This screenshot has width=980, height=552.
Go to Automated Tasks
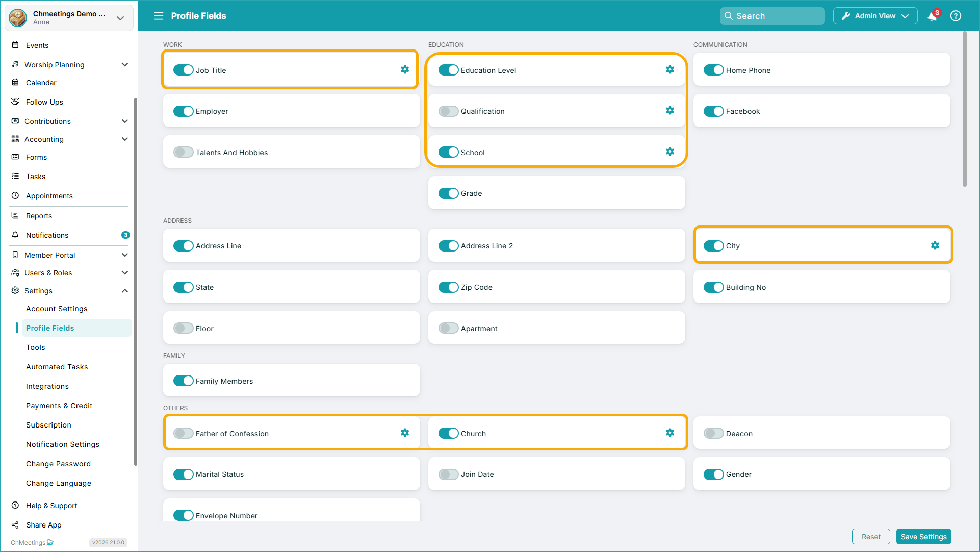[x=57, y=367]
